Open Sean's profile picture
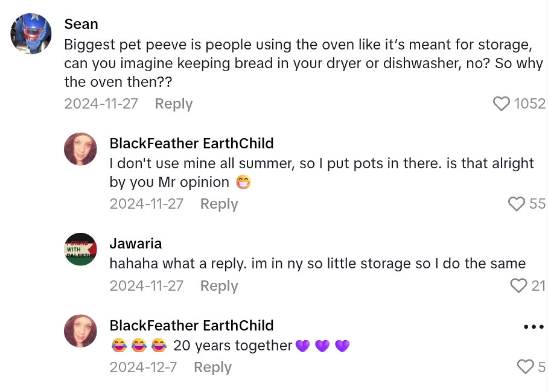 pyautogui.click(x=31, y=34)
